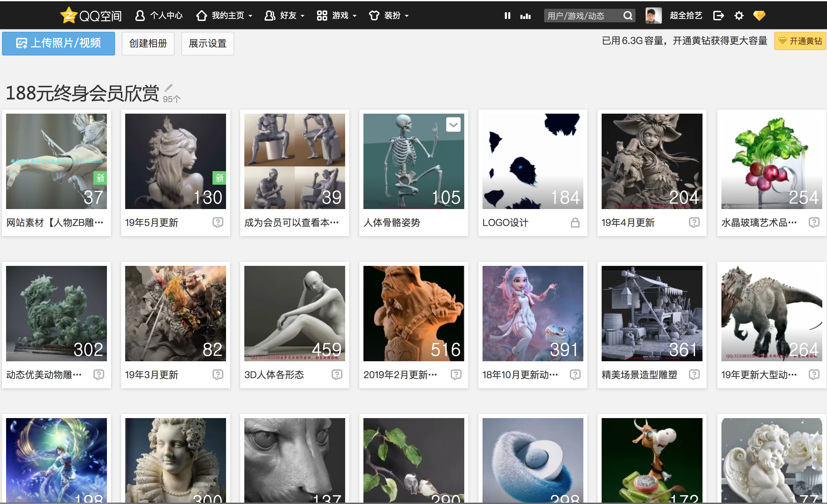
Task: Click the question icon beside 水晶玻璃艺术品
Action: 814,222
